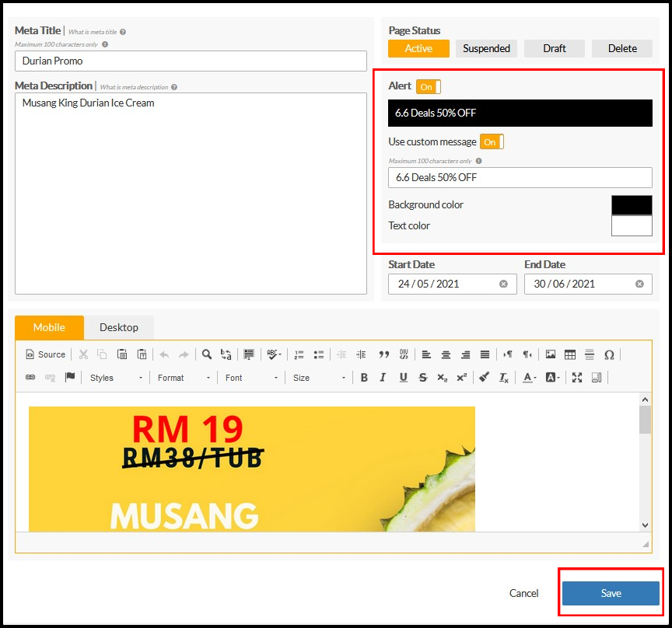The image size is (672, 628).
Task: Open the Size dropdown
Action: pos(319,378)
